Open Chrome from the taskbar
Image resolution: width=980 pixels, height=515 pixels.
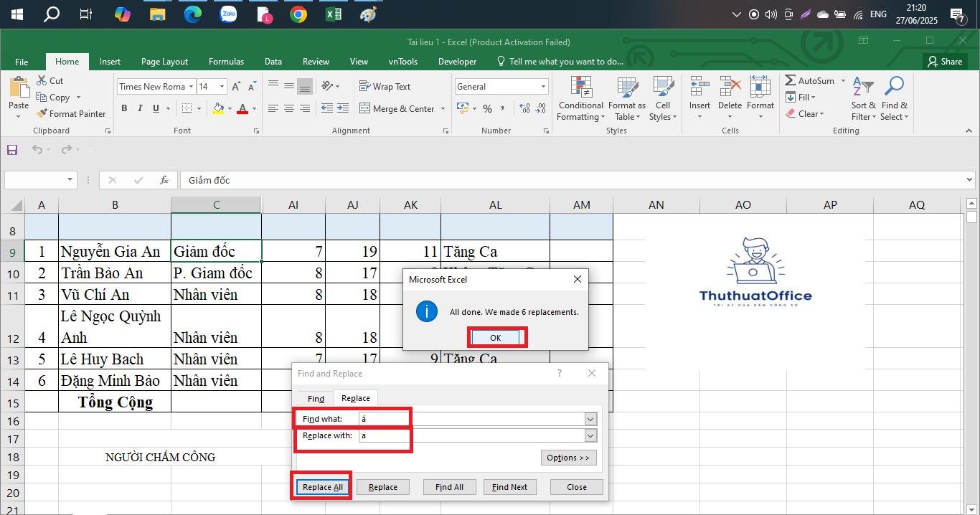coord(298,14)
